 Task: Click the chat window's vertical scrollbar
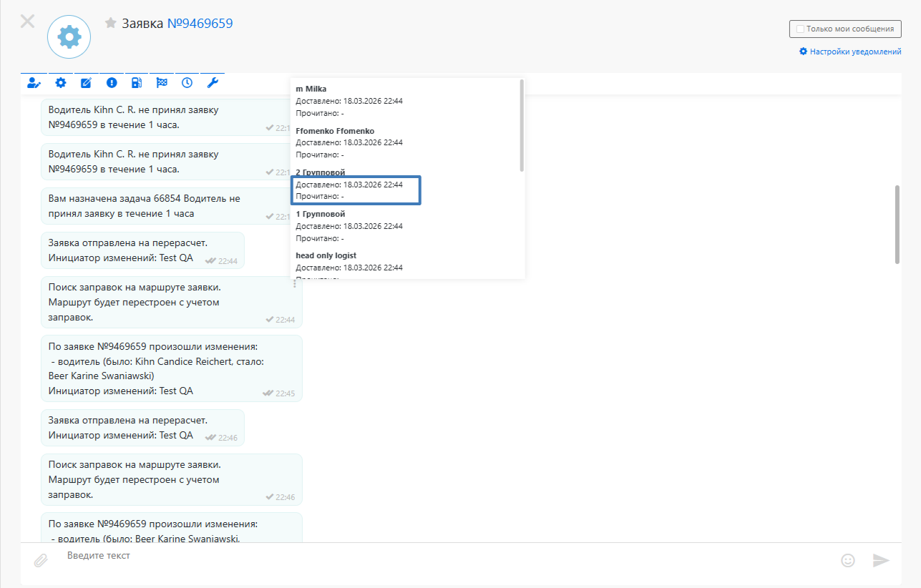click(x=897, y=225)
